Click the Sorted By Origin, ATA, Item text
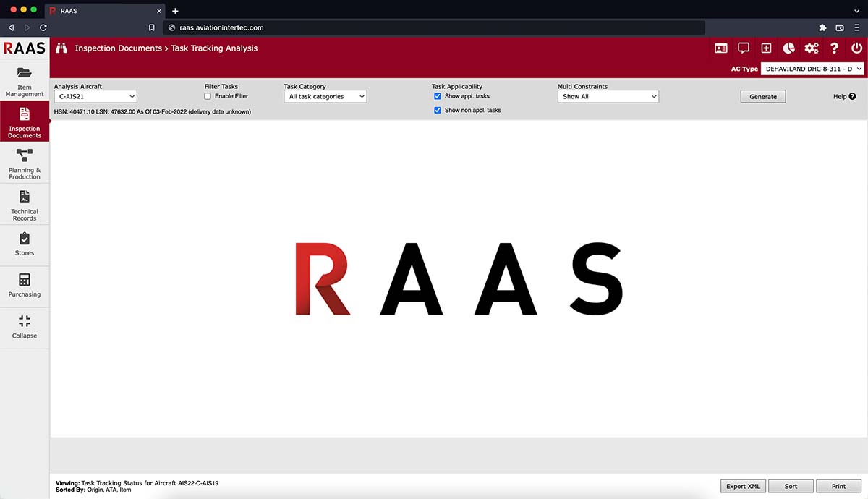Screen dimensions: 868x499 [93, 490]
